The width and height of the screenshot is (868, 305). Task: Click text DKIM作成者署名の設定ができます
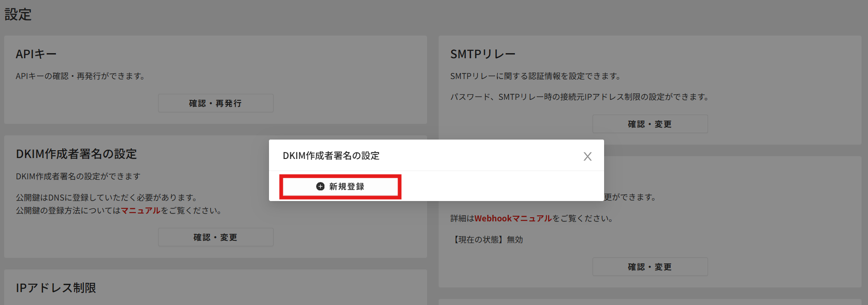tap(78, 177)
